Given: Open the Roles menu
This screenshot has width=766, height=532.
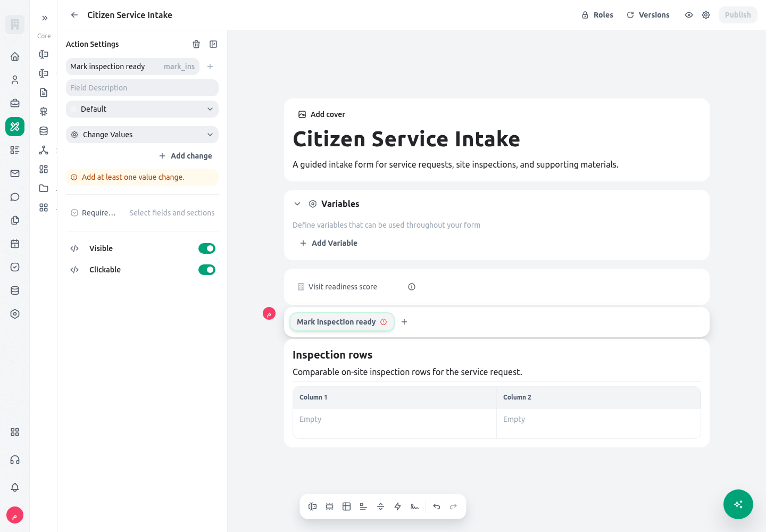Looking at the screenshot, I should point(597,15).
